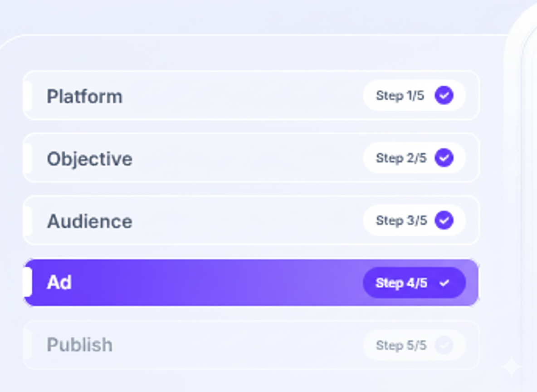Click the Objective step checkmark icon
Viewport: 537px width, 392px height.
444,157
